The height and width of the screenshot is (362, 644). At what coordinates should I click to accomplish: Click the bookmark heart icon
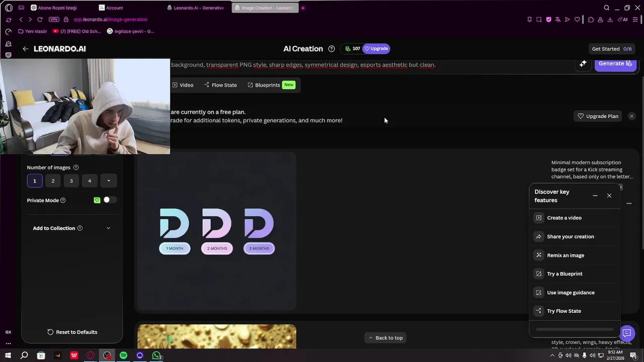tap(577, 20)
